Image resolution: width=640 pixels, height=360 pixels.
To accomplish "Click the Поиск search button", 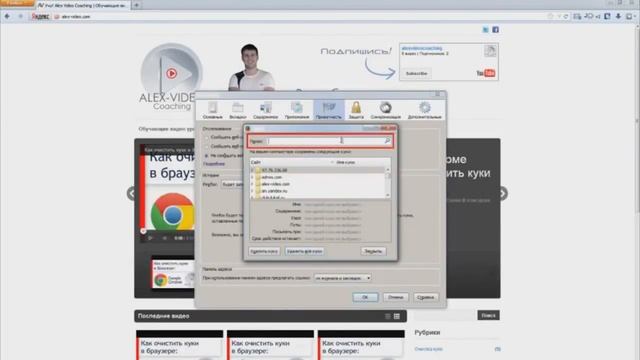I will [x=488, y=315].
